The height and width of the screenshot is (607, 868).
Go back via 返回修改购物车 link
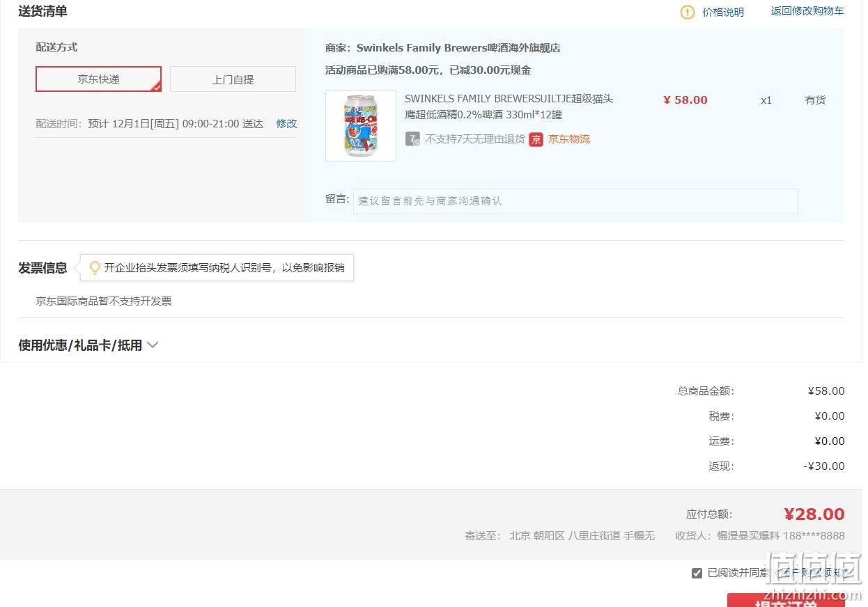(807, 11)
